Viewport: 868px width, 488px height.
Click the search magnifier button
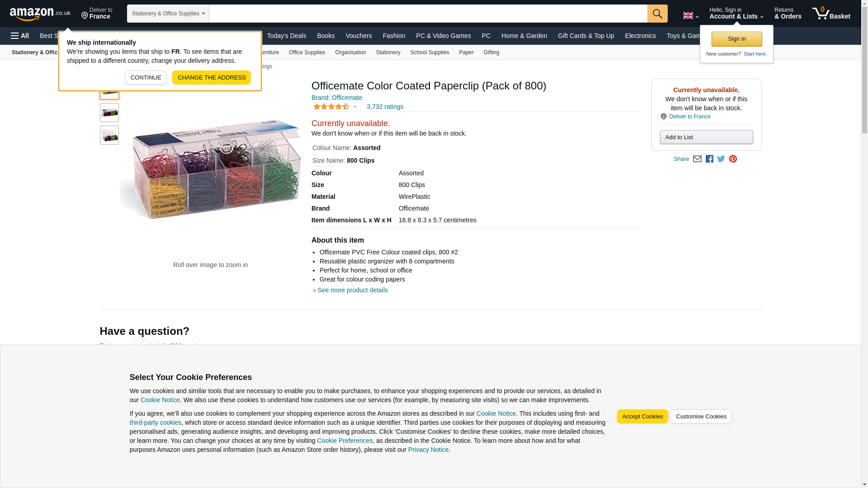(x=657, y=14)
